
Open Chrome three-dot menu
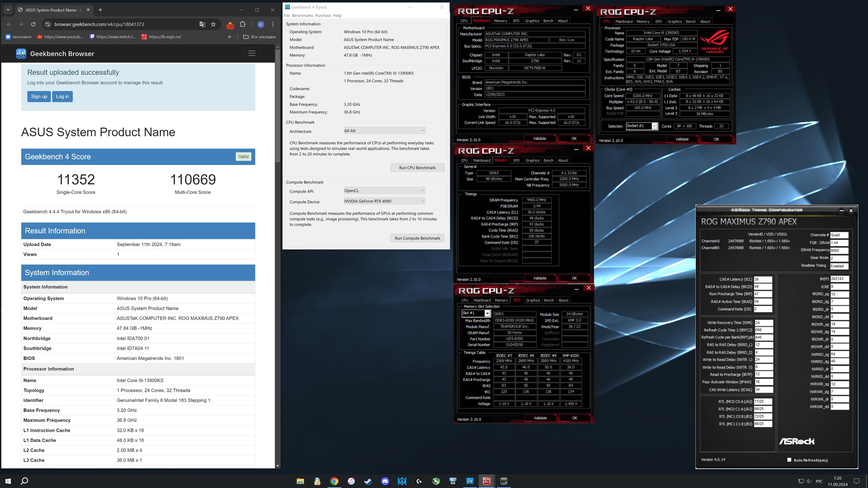(x=273, y=24)
